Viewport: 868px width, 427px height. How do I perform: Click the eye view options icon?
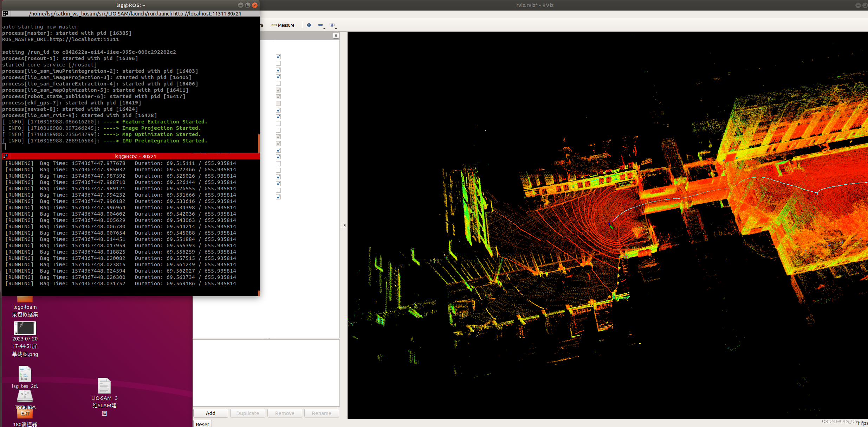pyautogui.click(x=332, y=25)
